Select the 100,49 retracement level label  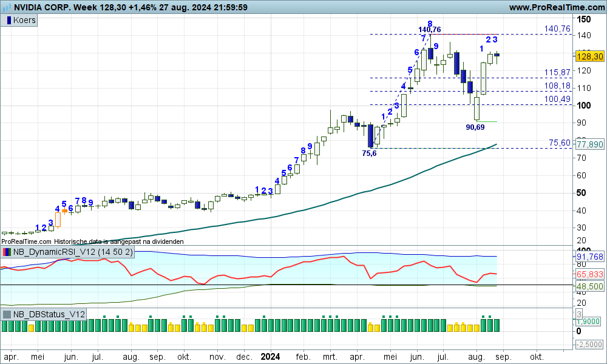click(x=557, y=99)
